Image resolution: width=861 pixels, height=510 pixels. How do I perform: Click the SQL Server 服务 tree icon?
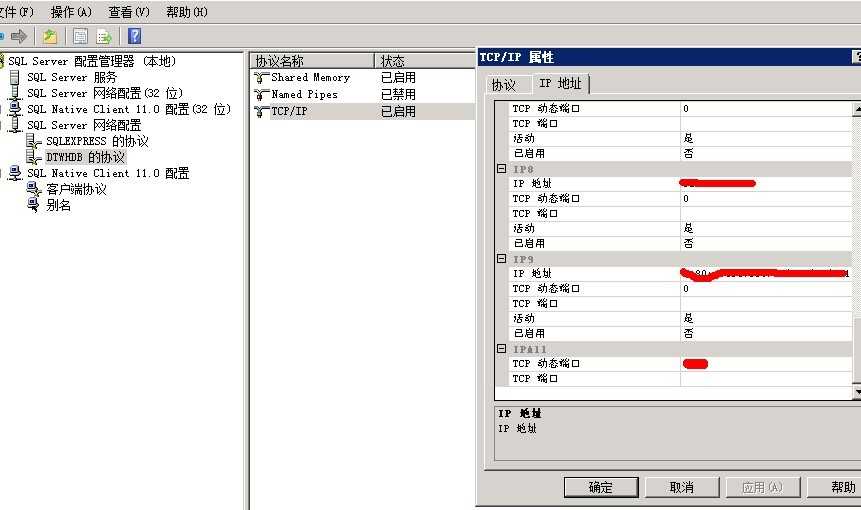click(x=14, y=77)
